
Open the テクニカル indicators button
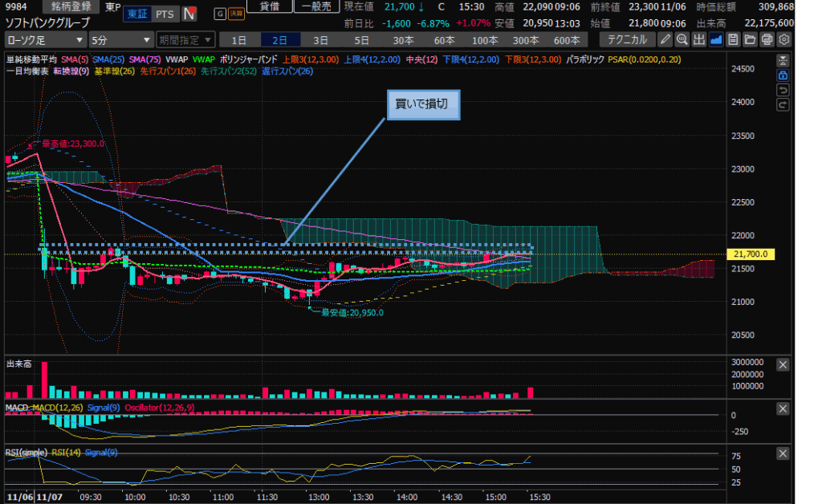pos(629,39)
